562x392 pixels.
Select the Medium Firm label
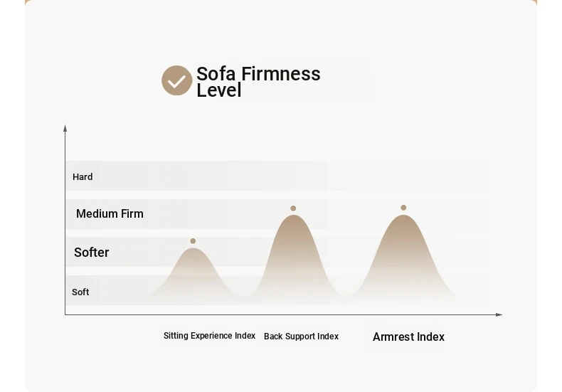(110, 213)
